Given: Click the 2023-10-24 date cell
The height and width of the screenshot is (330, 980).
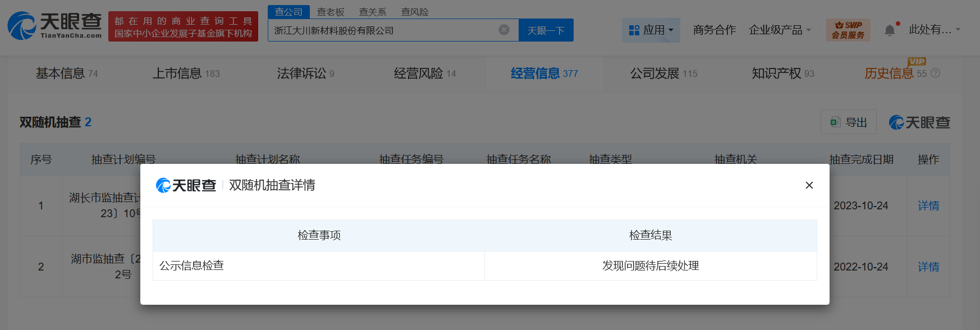Looking at the screenshot, I should pos(860,205).
